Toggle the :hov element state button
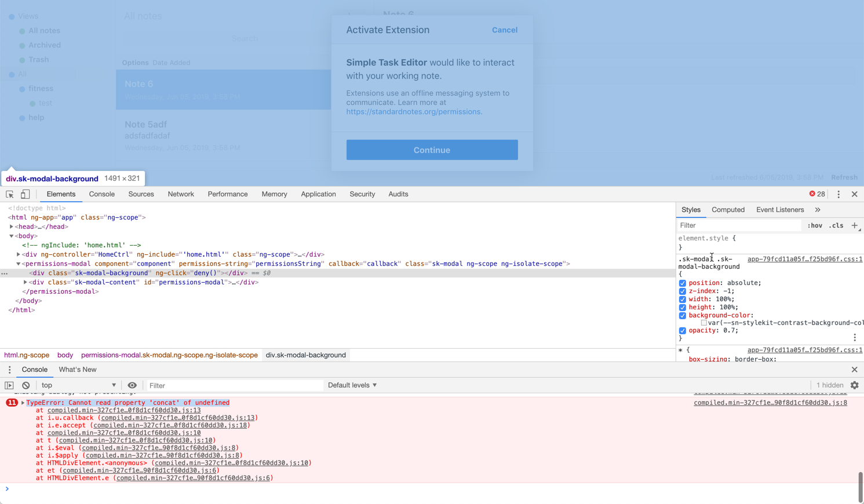 pyautogui.click(x=815, y=225)
